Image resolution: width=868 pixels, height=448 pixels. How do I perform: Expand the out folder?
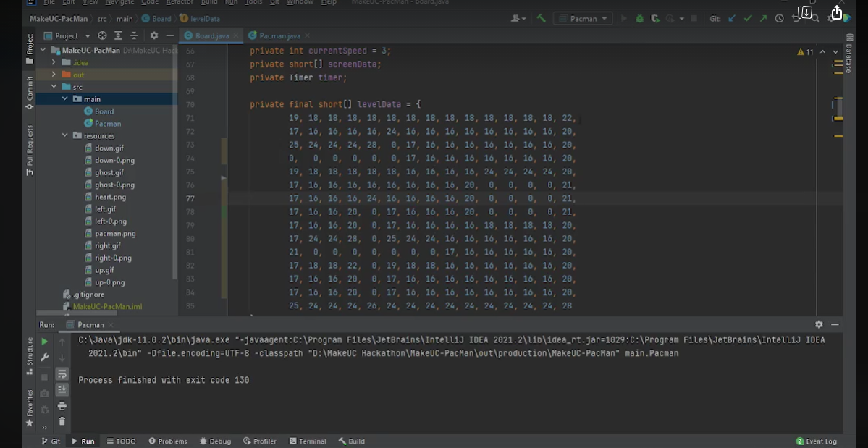pyautogui.click(x=54, y=75)
